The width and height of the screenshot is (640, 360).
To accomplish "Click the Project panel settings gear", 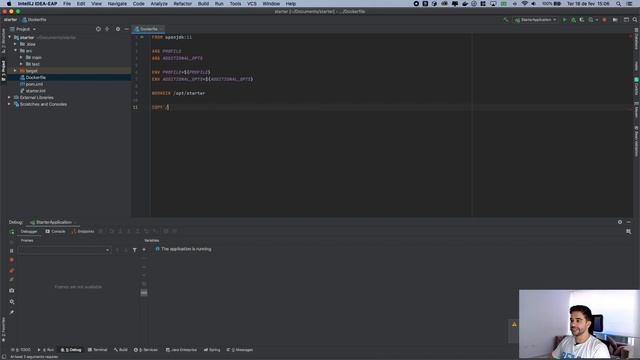I will [x=118, y=29].
